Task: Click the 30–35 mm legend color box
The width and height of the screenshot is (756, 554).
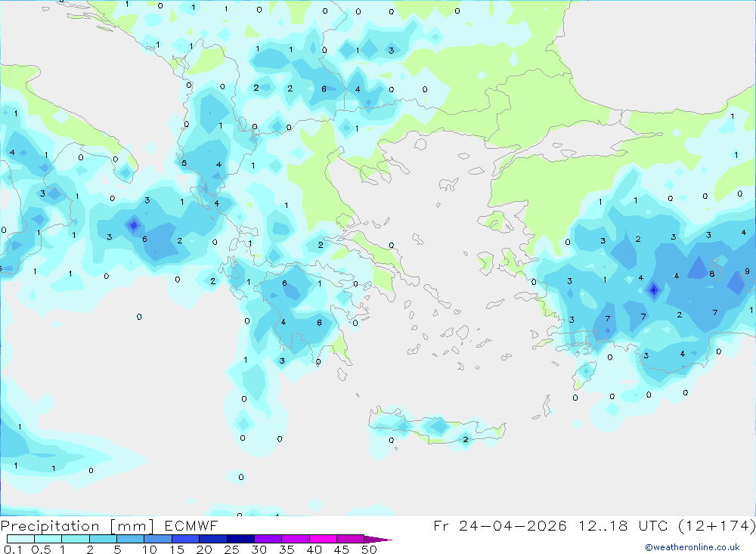Action: 268,539
